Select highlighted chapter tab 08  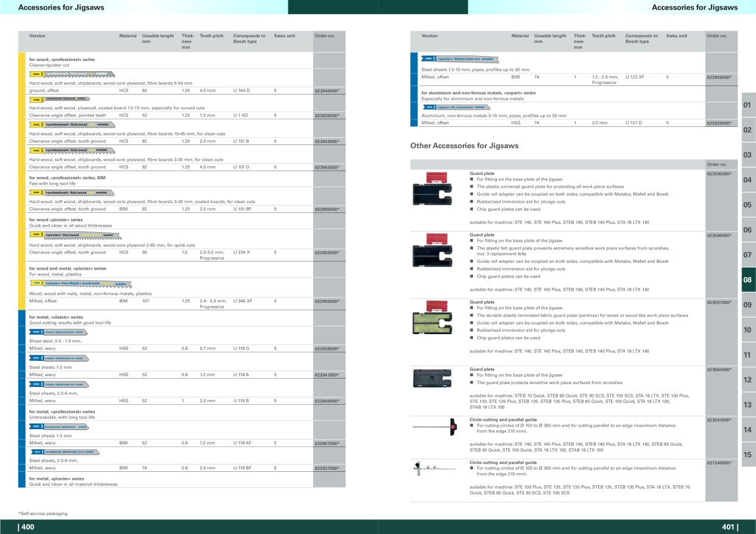pos(747,280)
